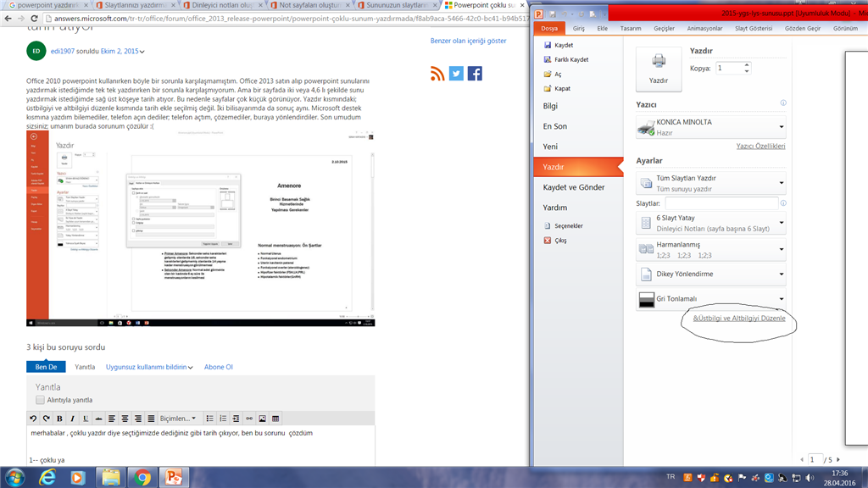Open the Biçimlen... format dropdown
The height and width of the screenshot is (488, 868).
click(178, 419)
